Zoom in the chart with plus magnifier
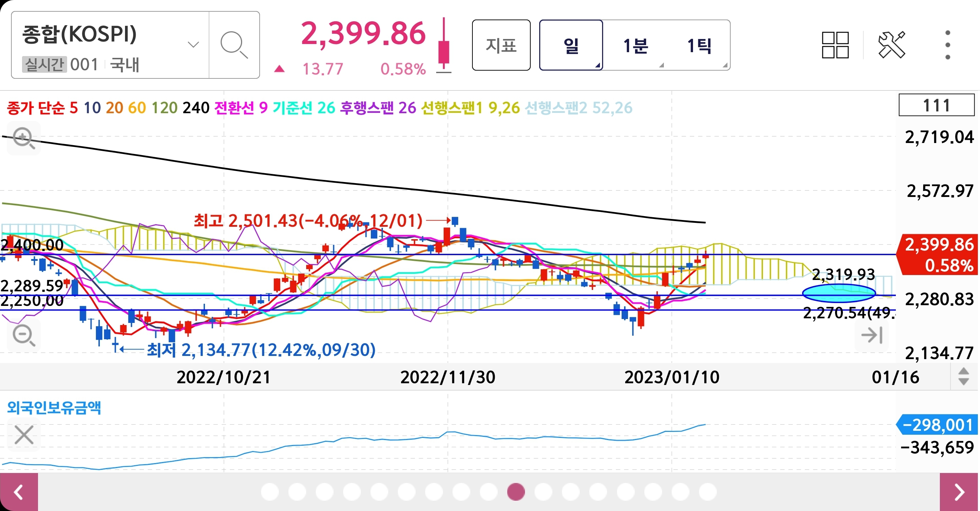The height and width of the screenshot is (511, 980). 23,138
